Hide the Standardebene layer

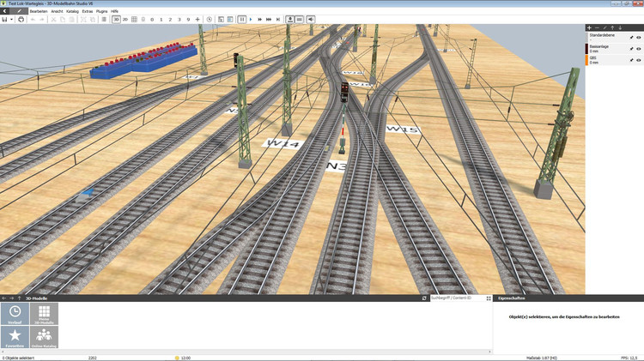639,37
